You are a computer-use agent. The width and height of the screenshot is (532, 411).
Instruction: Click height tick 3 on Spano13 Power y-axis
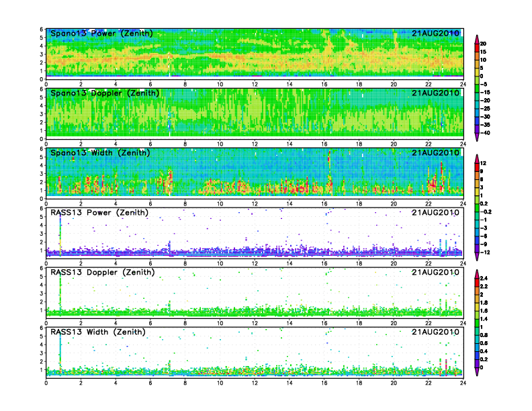tap(42, 54)
